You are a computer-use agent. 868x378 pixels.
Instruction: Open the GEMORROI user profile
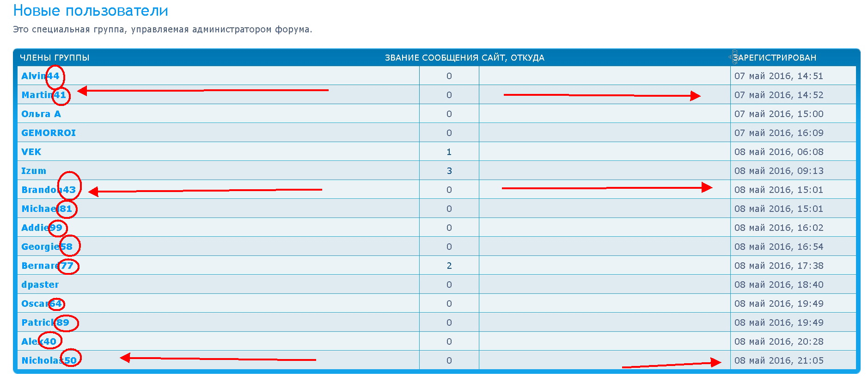[49, 133]
